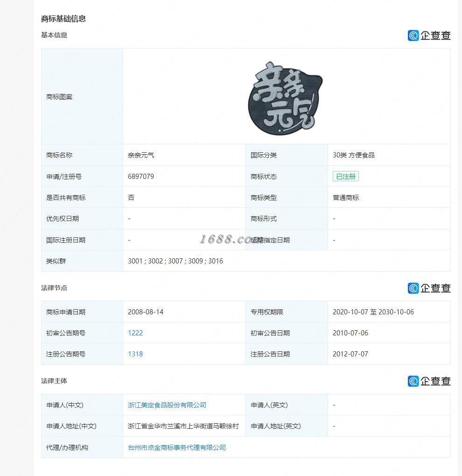The width and height of the screenshot is (462, 476).
Task: Click the 申请/注册号 label
Action: tap(64, 177)
